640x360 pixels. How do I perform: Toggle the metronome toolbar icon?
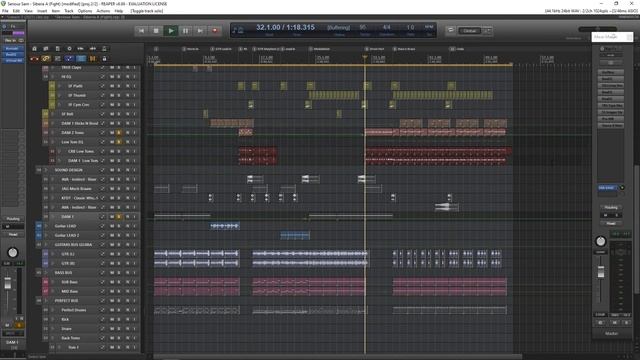coord(104,49)
